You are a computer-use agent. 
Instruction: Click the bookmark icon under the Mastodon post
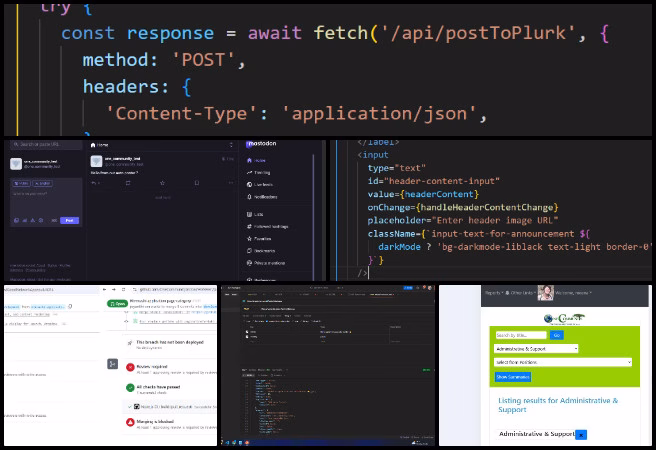197,183
